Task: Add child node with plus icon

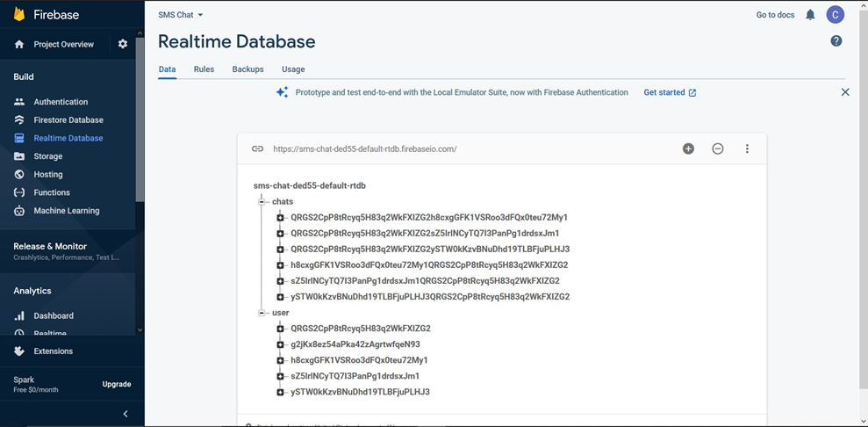Action: click(688, 149)
